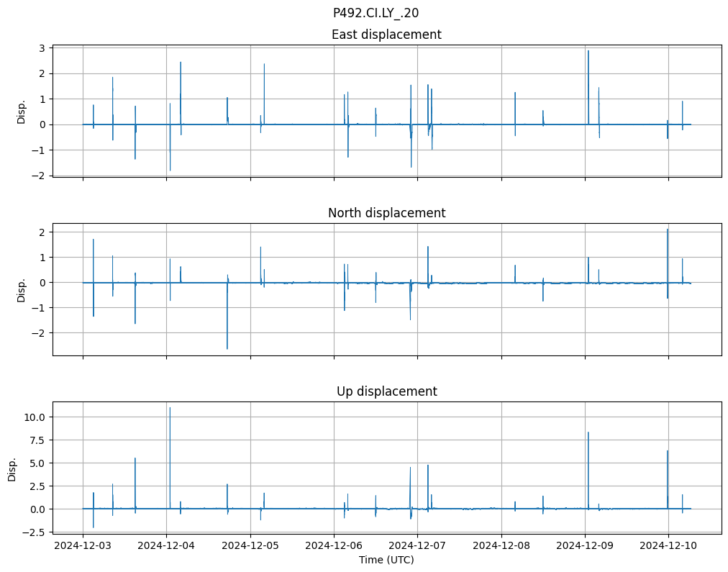Choose the 2024-12-08 date tick label

click(501, 545)
